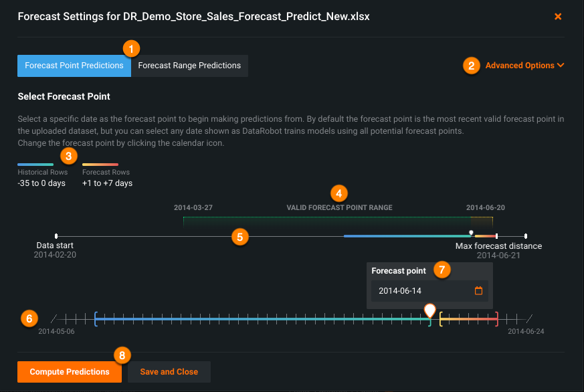Click orange callout badge number 3
584x392 pixels.
[x=68, y=156]
